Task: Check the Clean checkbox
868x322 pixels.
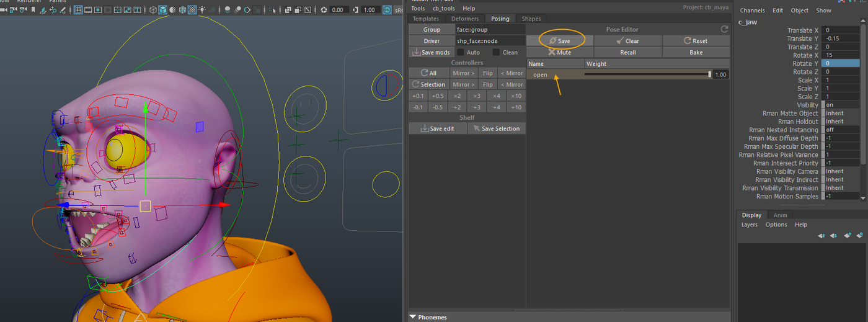Action: 496,53
